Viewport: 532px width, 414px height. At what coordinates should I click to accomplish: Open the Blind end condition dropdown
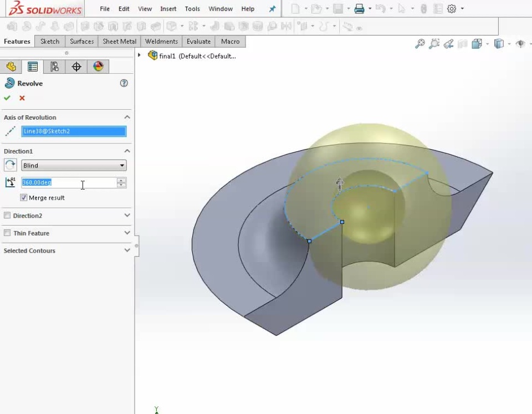pos(74,166)
